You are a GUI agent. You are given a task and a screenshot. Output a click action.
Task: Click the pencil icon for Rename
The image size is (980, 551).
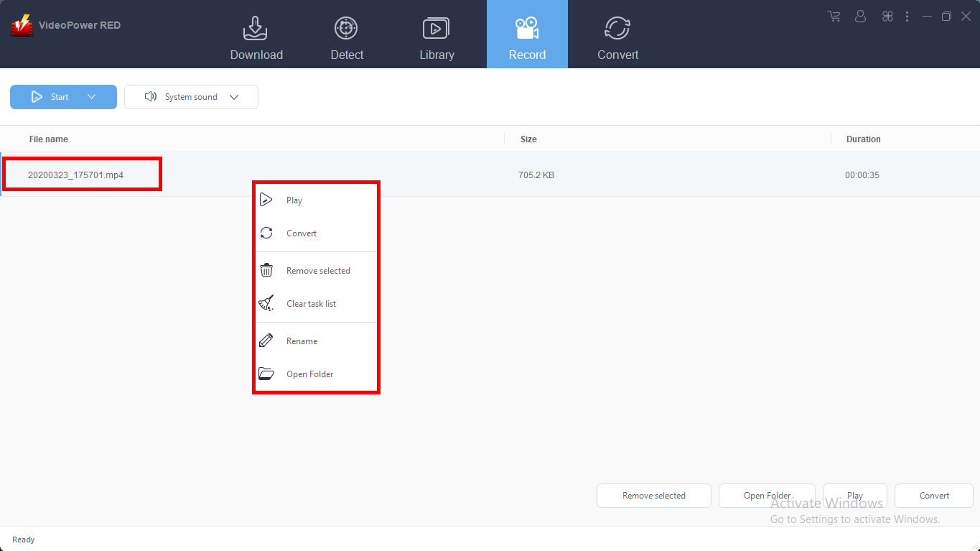click(266, 341)
